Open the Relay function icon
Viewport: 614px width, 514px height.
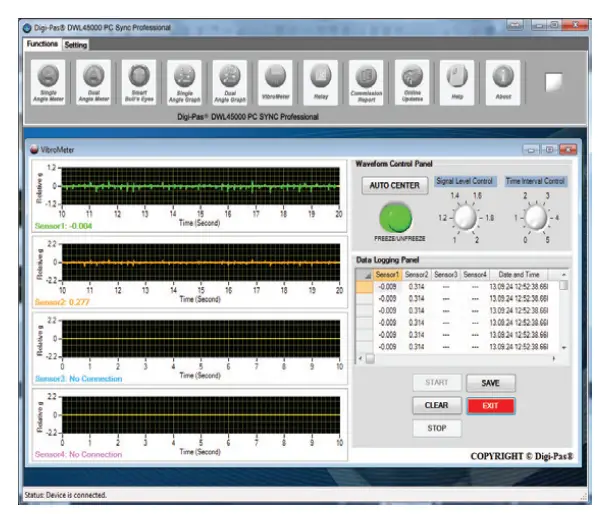(x=319, y=76)
